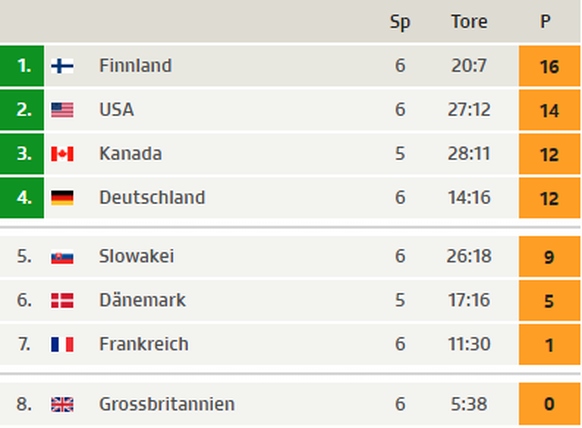Click the green rank 1 badge
582x428 pixels.
tap(22, 66)
